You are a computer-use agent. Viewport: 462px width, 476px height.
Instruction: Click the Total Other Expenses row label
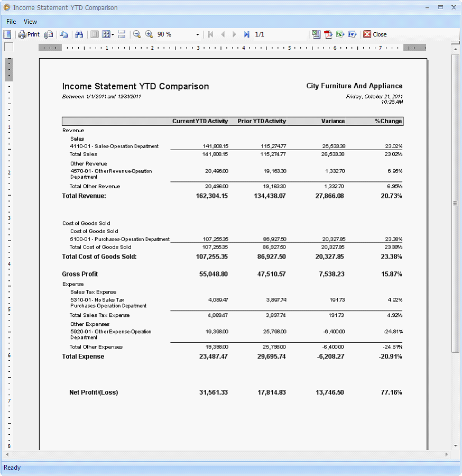(96, 346)
